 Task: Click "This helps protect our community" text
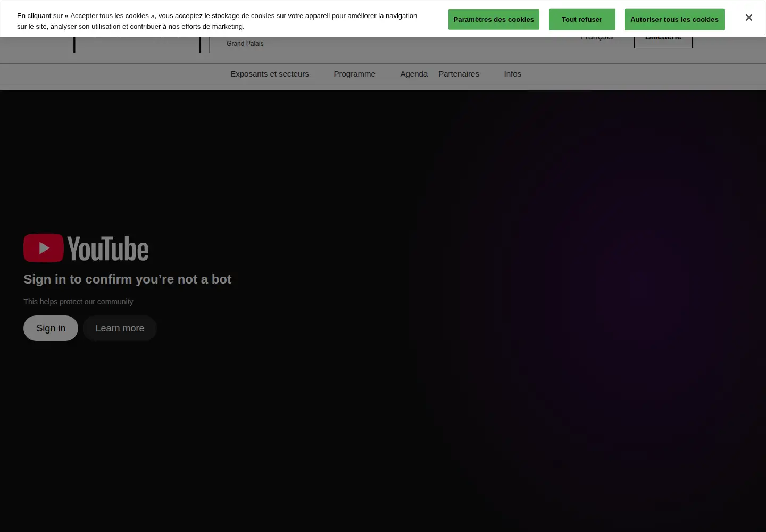78,302
